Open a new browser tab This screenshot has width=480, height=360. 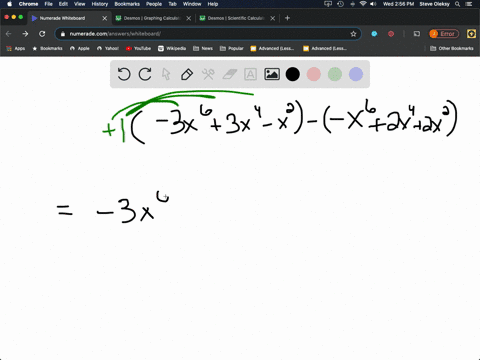click(x=287, y=18)
